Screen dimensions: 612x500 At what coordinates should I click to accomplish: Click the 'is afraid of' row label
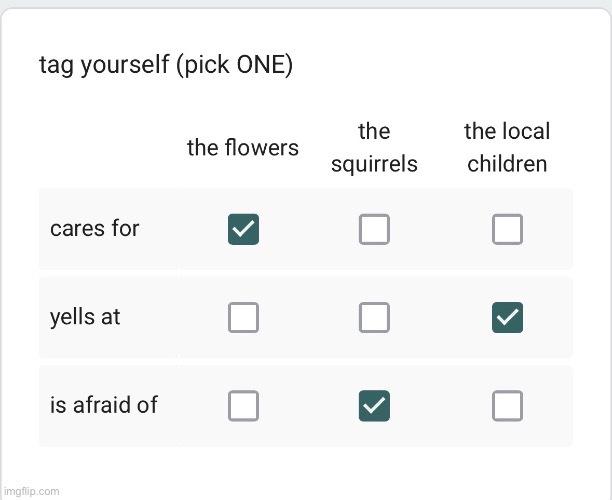(104, 405)
